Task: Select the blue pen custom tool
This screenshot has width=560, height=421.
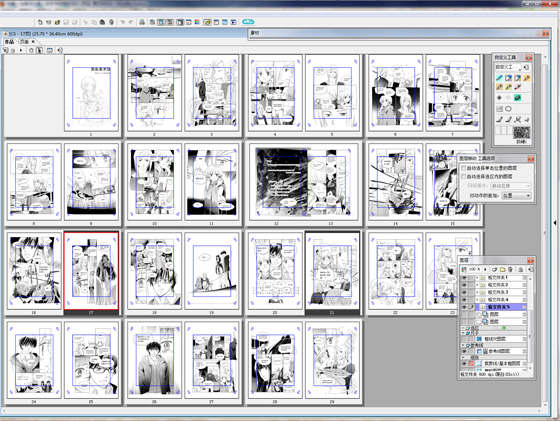Action: click(x=499, y=77)
